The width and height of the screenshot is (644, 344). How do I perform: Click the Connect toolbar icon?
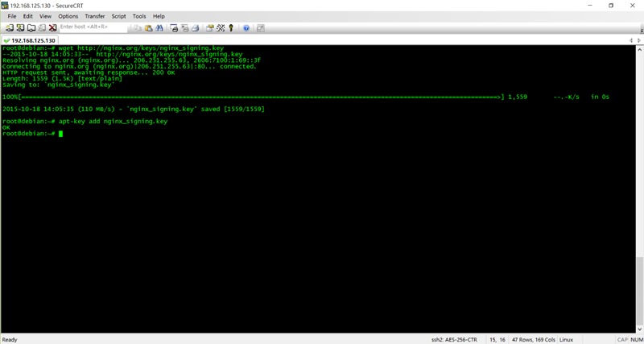tap(10, 28)
